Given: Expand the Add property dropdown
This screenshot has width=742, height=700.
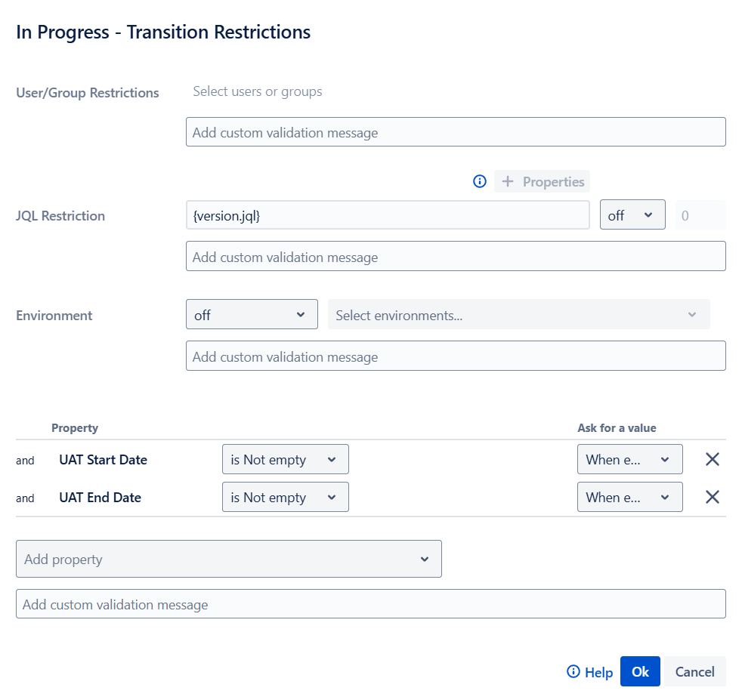Looking at the screenshot, I should tap(228, 560).
